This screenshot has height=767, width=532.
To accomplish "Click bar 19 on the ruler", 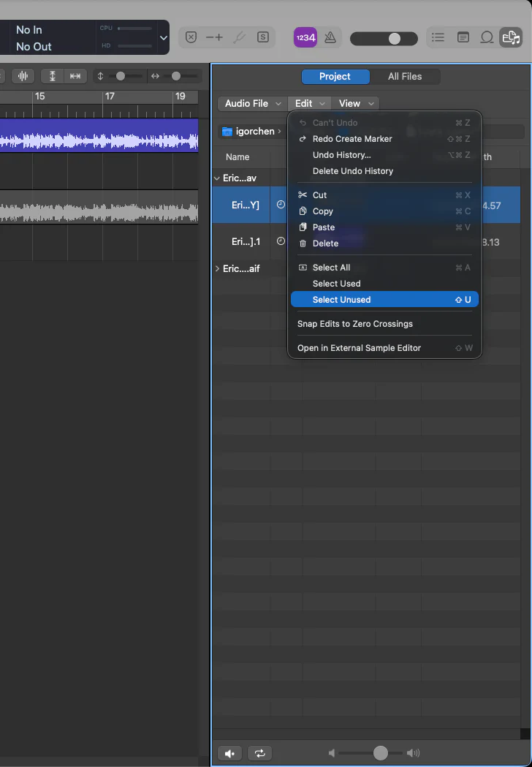I will (x=180, y=97).
